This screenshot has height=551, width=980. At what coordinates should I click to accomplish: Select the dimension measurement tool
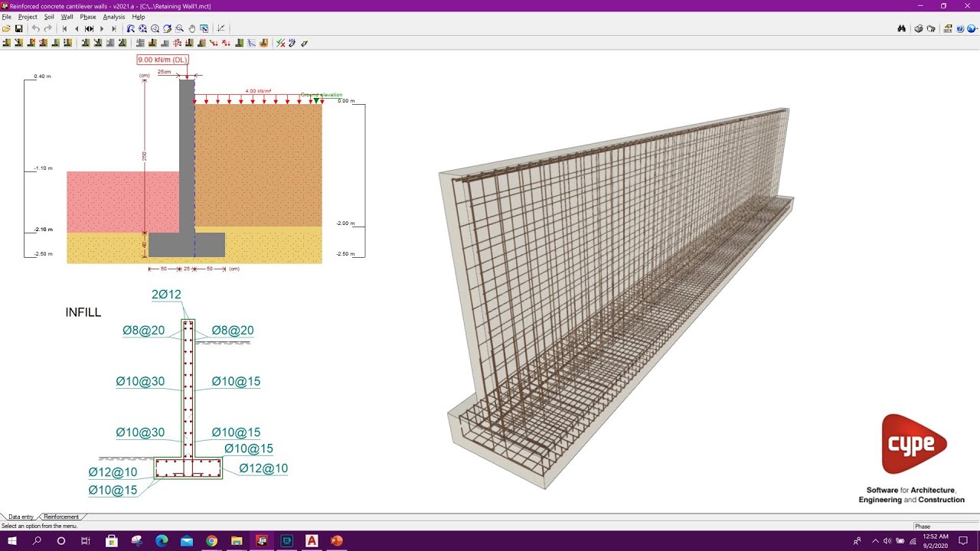pyautogui.click(x=221, y=28)
